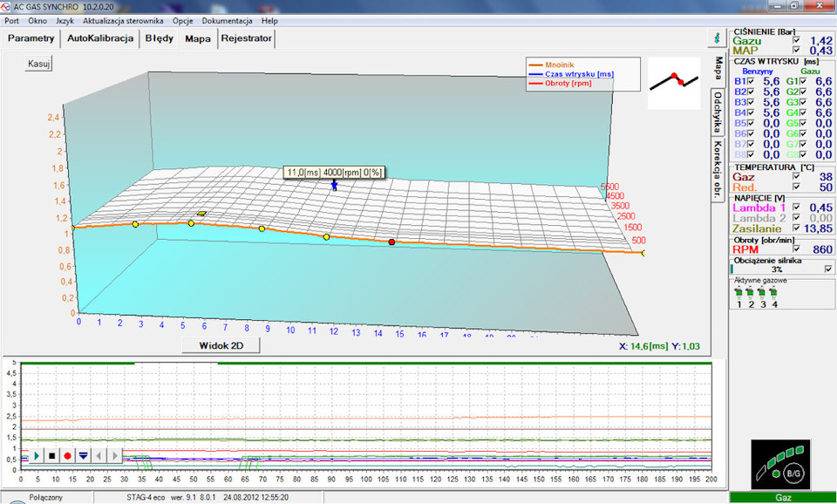Click the Mnożnik legend entry
This screenshot has width=837, height=504.
click(559, 65)
